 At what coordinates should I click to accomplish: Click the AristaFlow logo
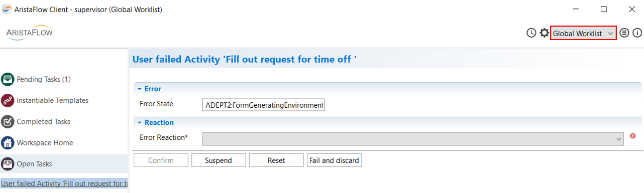29,32
